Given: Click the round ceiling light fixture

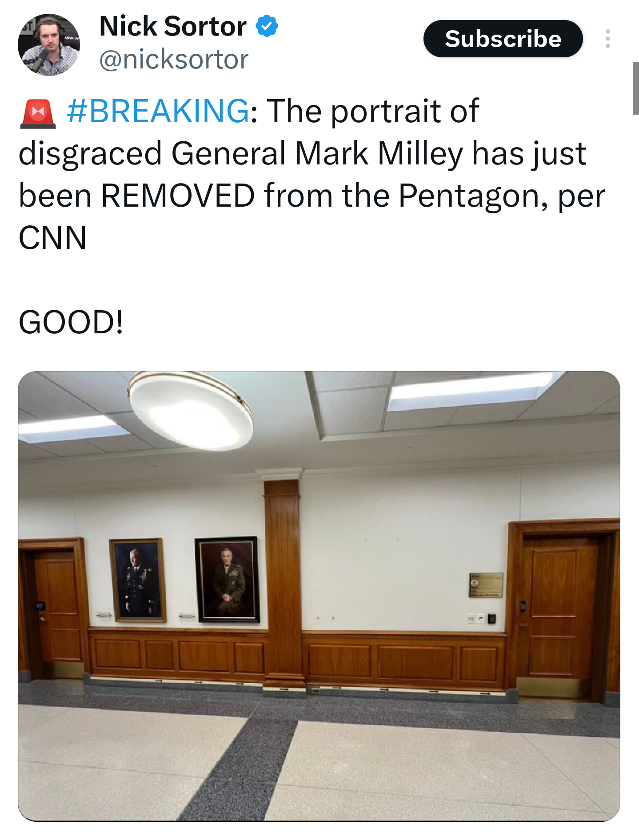Looking at the screenshot, I should pyautogui.click(x=190, y=410).
